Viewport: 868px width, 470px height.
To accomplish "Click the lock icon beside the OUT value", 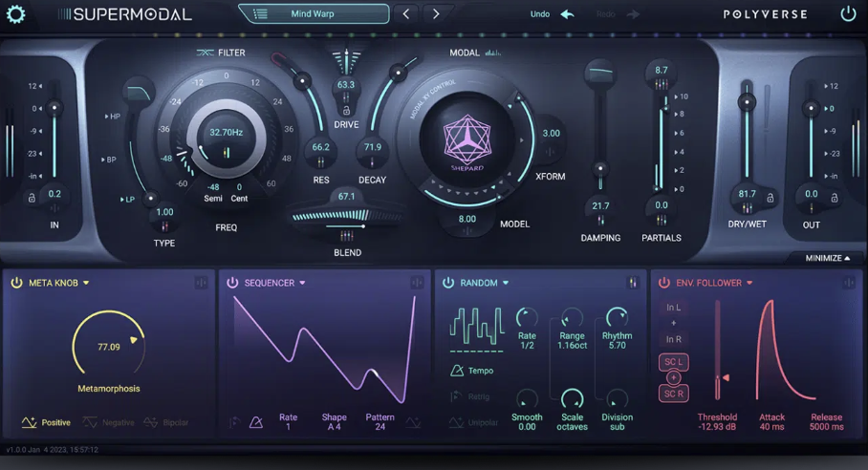I will 835,198.
